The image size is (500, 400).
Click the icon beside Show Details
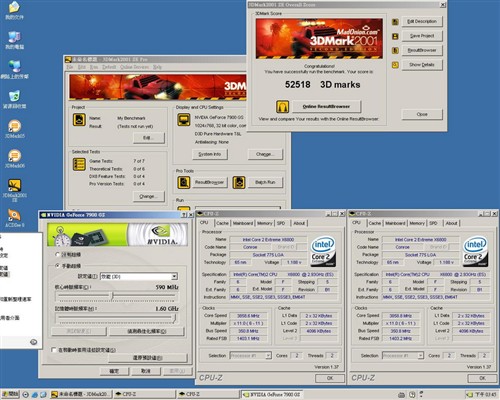pyautogui.click(x=395, y=65)
